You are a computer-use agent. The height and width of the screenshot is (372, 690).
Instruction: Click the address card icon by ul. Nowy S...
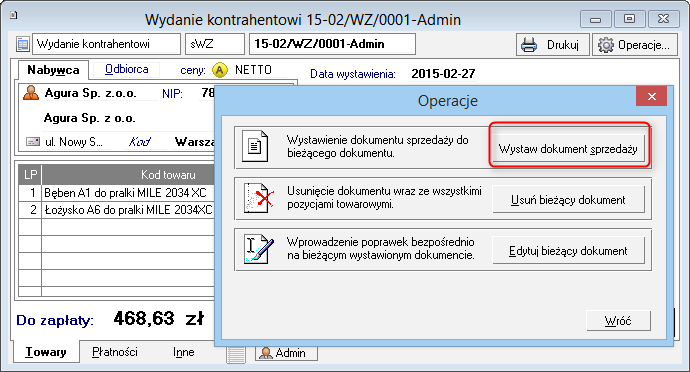tap(33, 142)
